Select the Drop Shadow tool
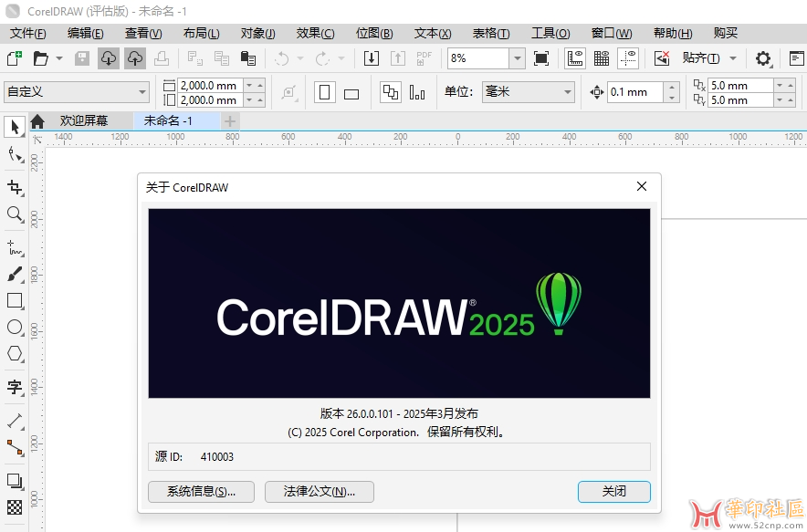807x532 pixels. coord(15,482)
